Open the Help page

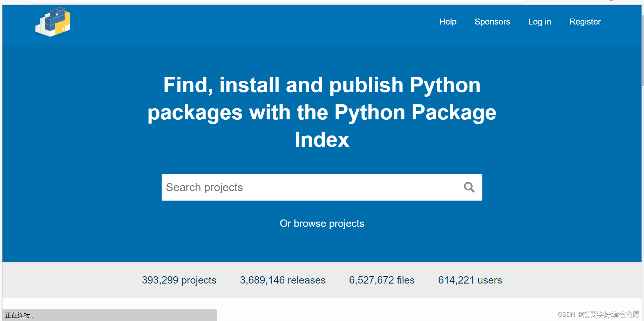tap(448, 22)
